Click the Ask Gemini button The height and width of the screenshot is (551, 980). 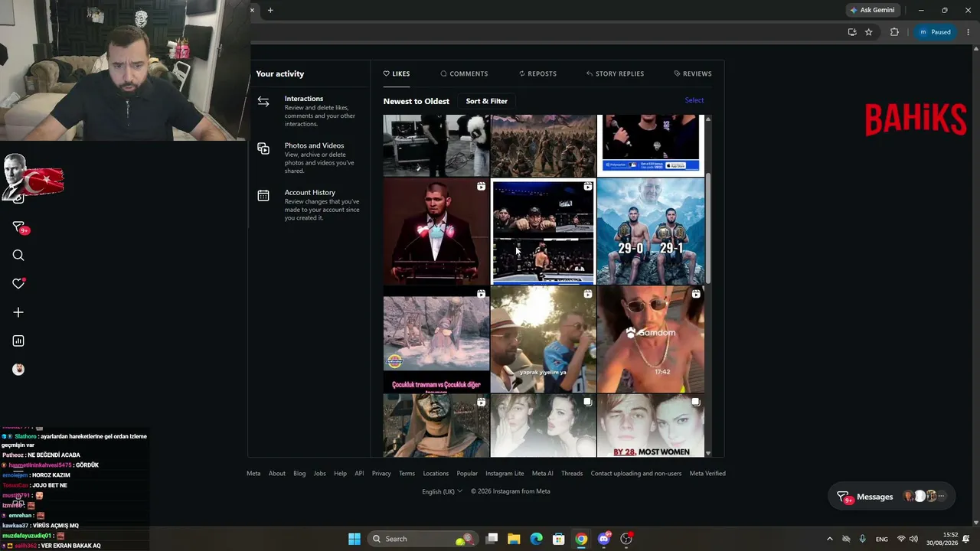873,10
